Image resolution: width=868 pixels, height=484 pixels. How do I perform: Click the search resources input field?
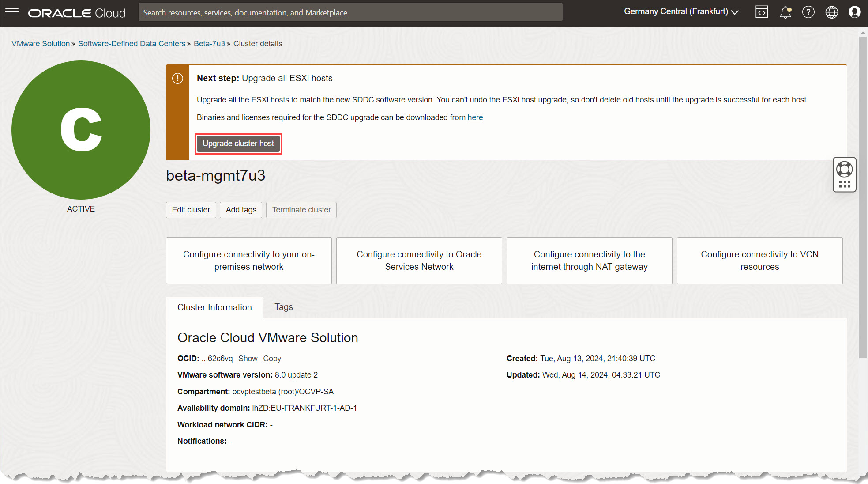tap(350, 12)
